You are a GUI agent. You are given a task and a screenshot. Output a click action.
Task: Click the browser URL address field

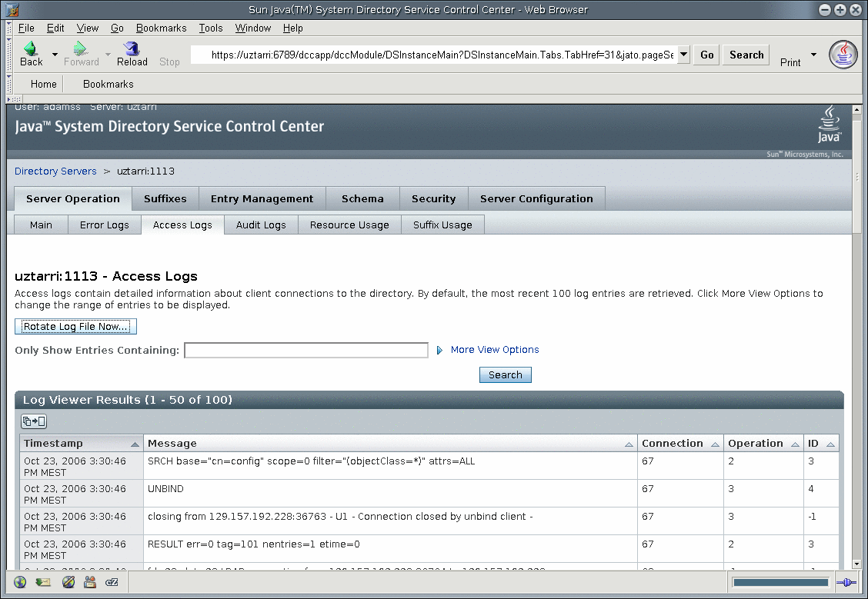coord(435,55)
